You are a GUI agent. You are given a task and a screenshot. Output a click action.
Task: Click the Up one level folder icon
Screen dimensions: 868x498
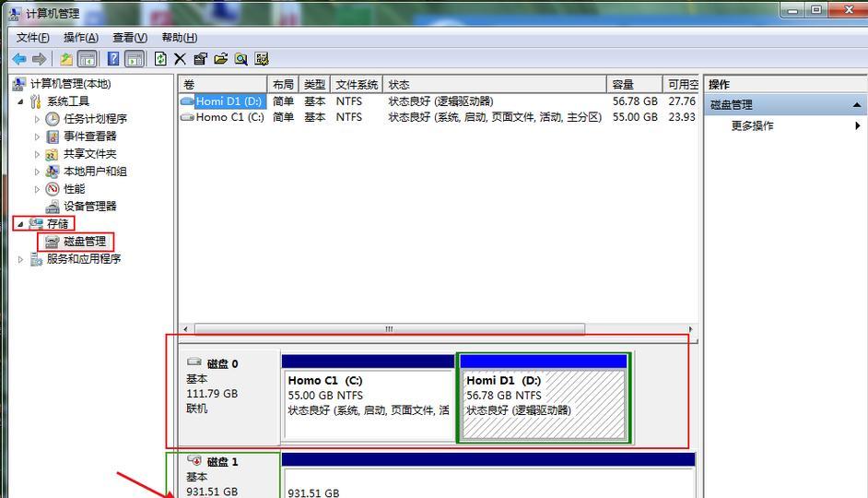coord(66,59)
